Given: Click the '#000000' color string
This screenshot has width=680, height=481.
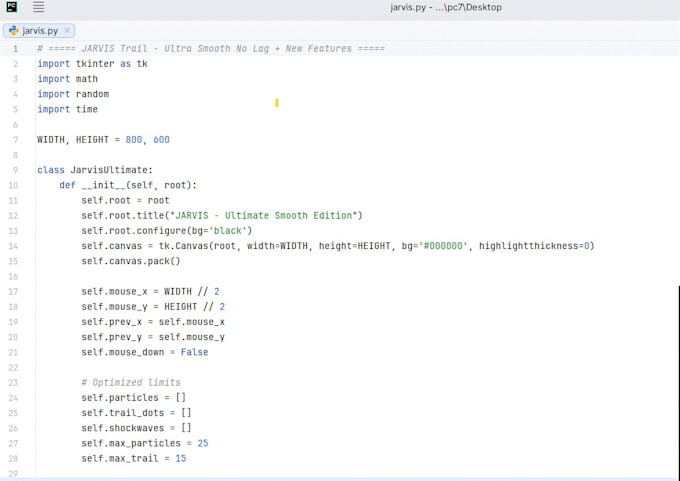Looking at the screenshot, I should click(443, 246).
